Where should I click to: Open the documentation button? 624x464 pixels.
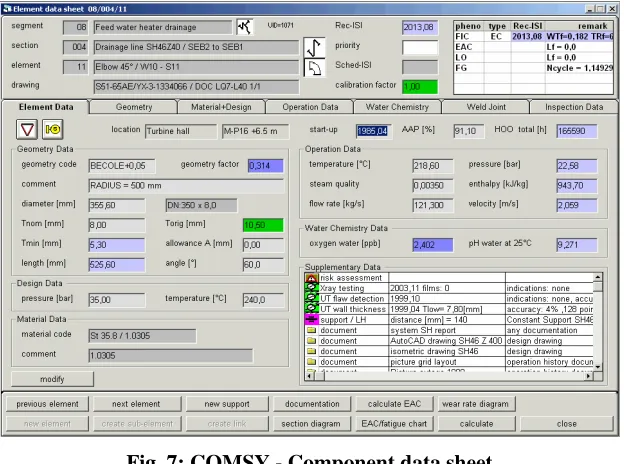coord(312,404)
